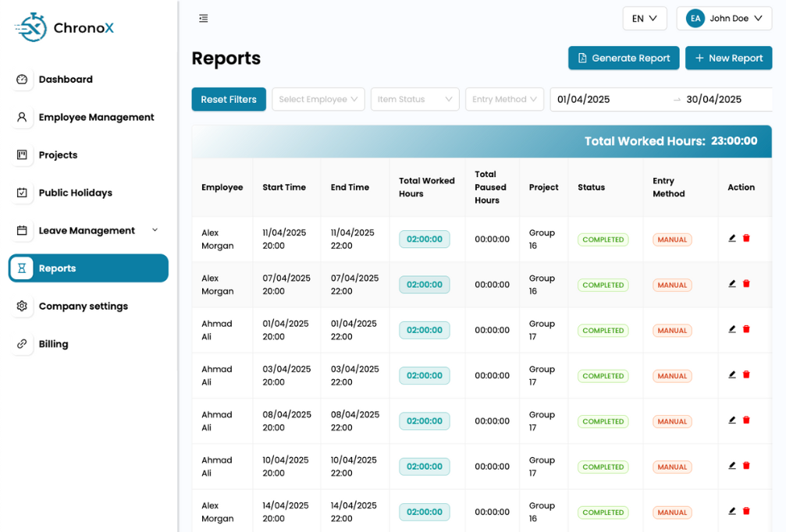Click 00:00:00 paused hours in 10/04/2025 row
This screenshot has width=786, height=532.
click(x=493, y=466)
